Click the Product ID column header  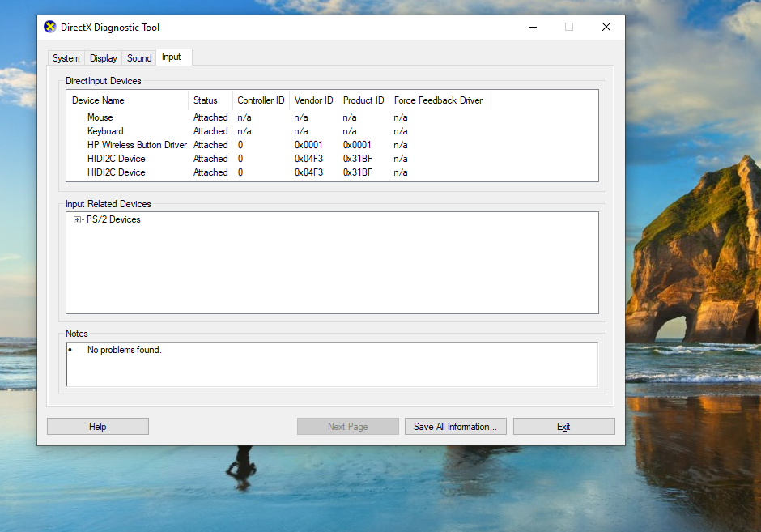point(363,100)
